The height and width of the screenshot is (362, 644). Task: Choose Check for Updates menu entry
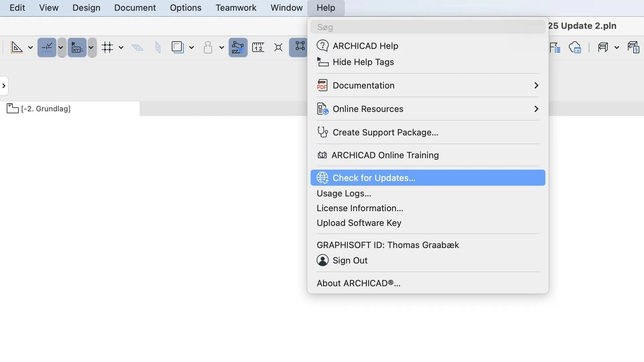[x=374, y=178]
